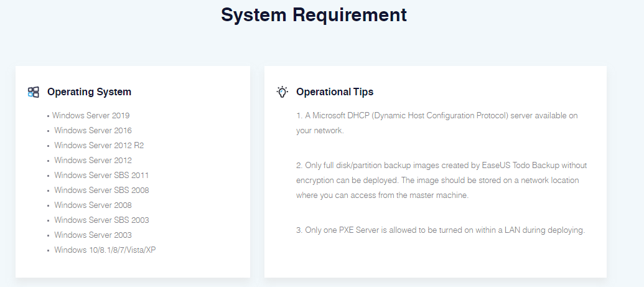Select the Operational Tips heading text
The height and width of the screenshot is (287, 644).
pyautogui.click(x=335, y=92)
